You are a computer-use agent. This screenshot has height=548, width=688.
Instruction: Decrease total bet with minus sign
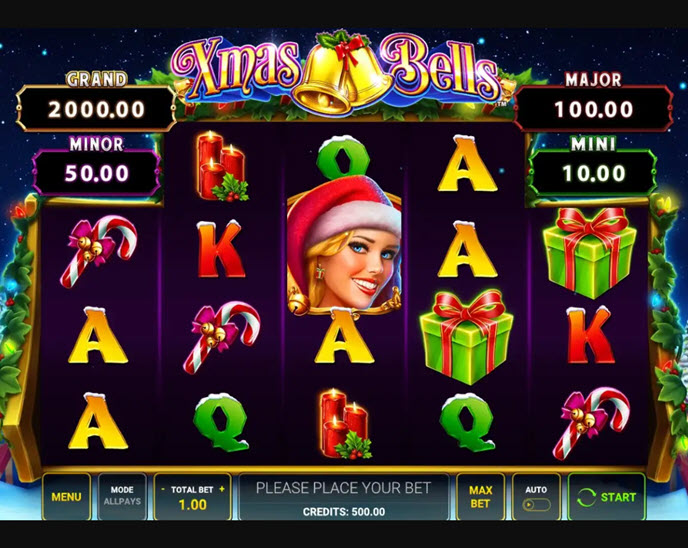[163, 489]
